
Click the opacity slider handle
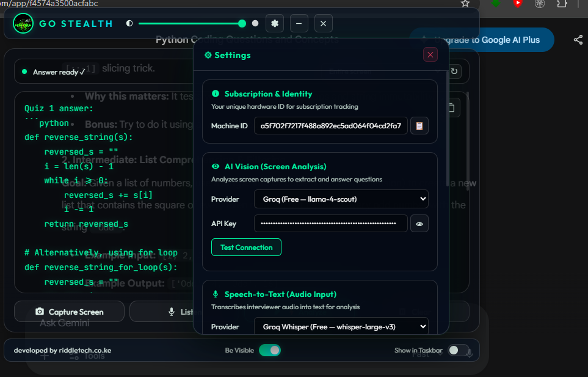pyautogui.click(x=242, y=24)
